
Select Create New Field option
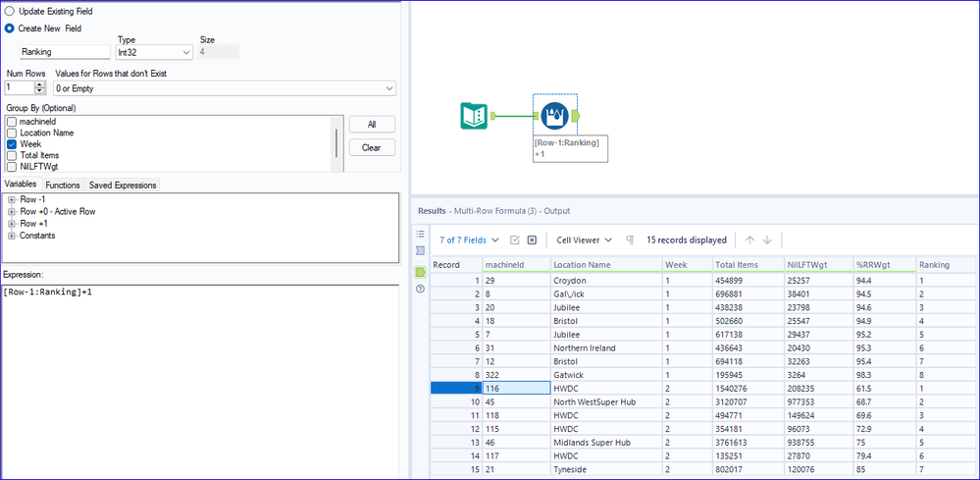10,28
